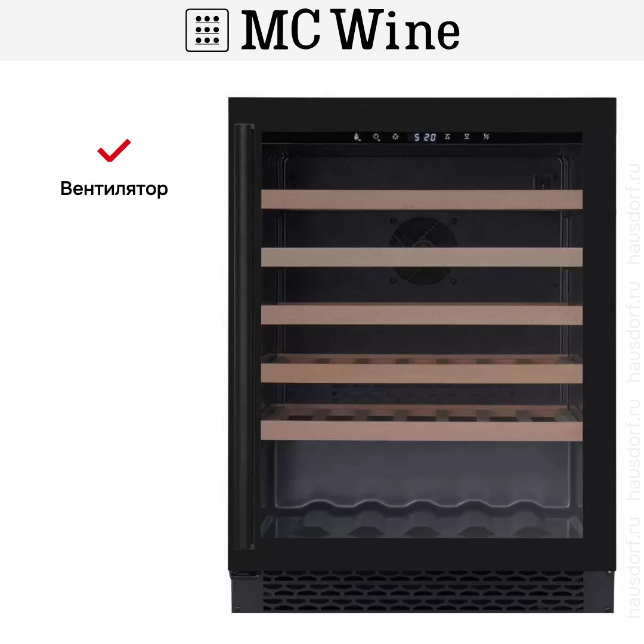Tap the humidity drop icon
The image size is (644, 644).
[357, 137]
